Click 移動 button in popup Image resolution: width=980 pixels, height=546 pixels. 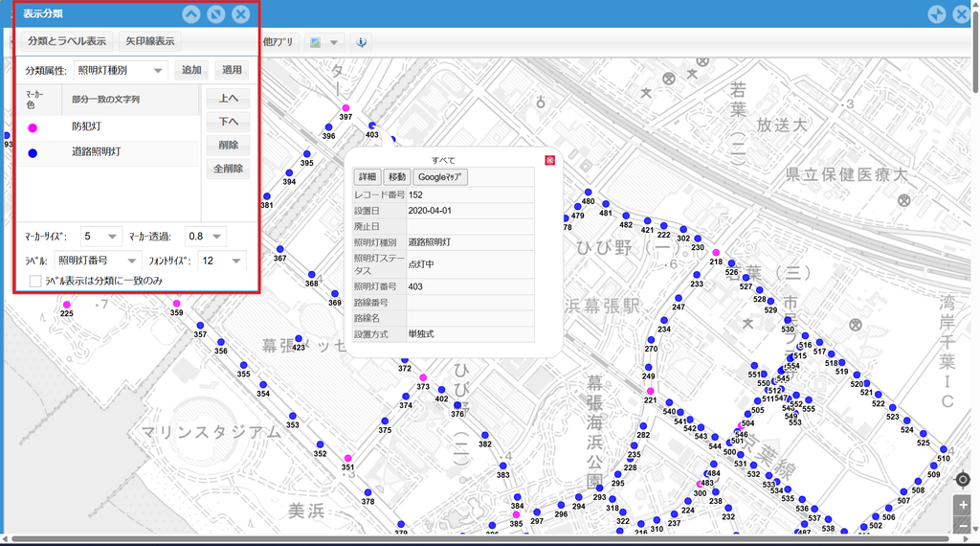click(x=397, y=177)
